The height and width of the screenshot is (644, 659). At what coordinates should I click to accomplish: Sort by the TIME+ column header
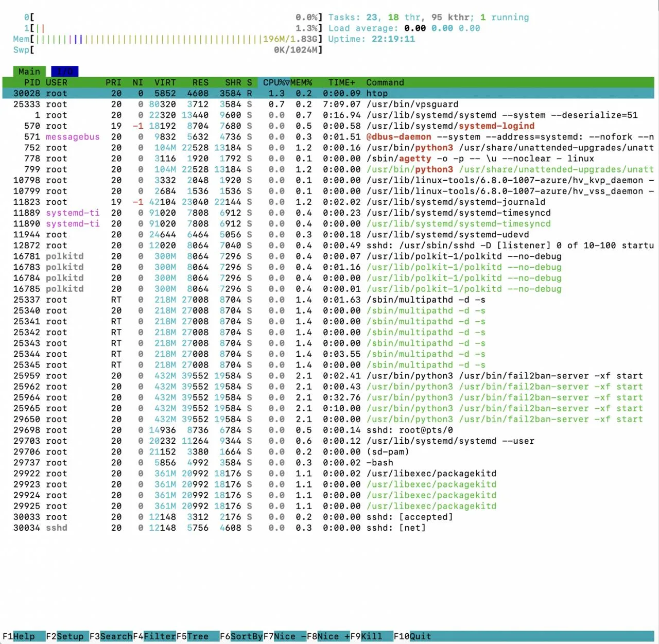[342, 82]
